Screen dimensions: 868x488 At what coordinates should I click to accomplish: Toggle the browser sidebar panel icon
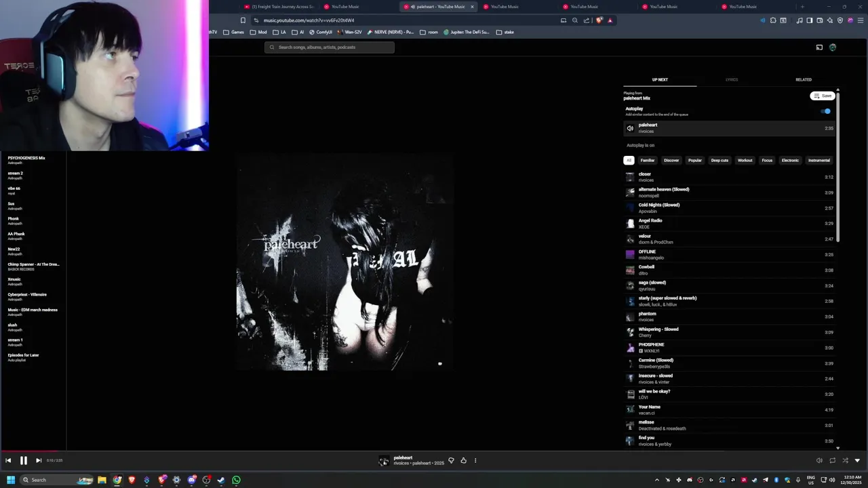(x=810, y=20)
